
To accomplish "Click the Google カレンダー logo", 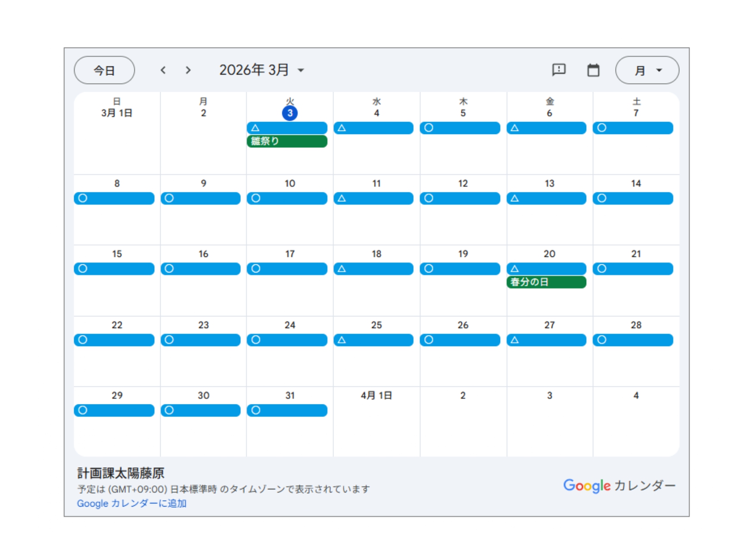I will pos(619,485).
